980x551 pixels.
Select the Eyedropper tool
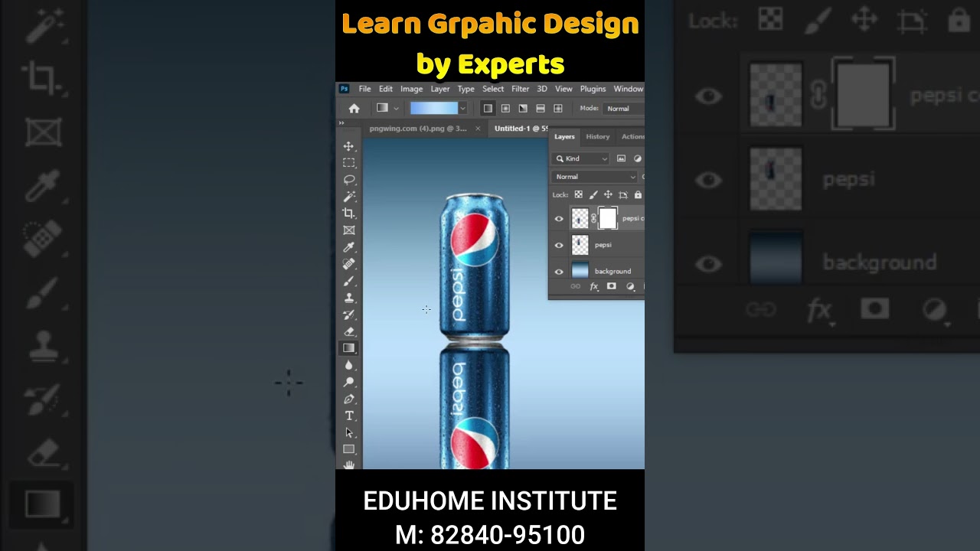pos(348,246)
